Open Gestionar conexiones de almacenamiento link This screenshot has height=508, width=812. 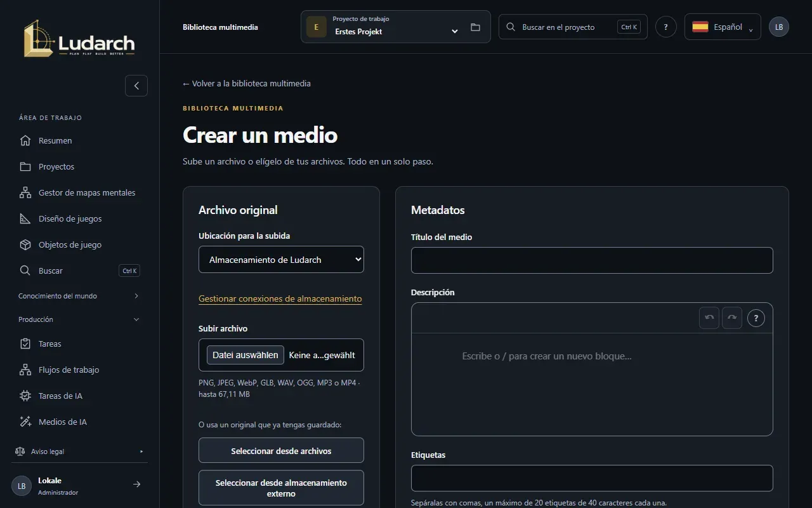(280, 298)
